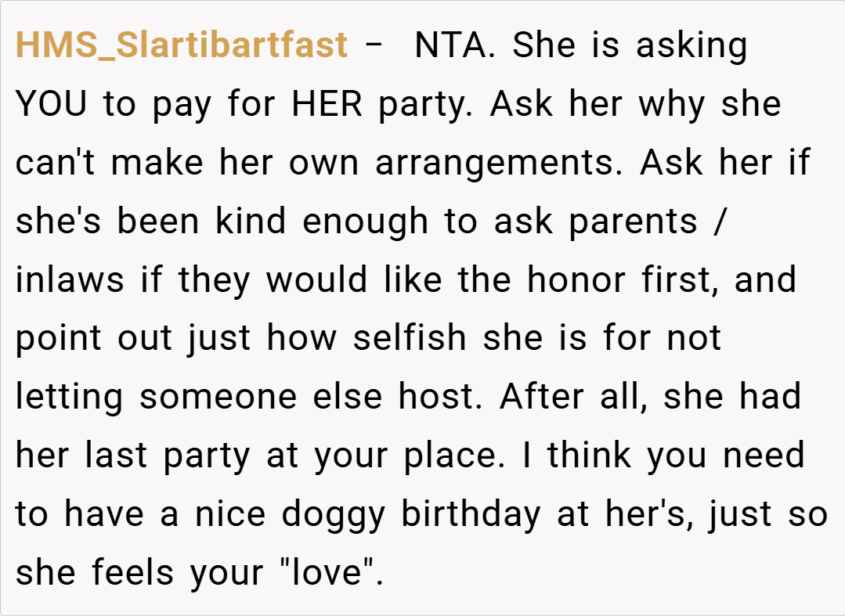Click the slash after "parents"
Image resolution: width=845 pixels, height=616 pixels.
tap(720, 222)
